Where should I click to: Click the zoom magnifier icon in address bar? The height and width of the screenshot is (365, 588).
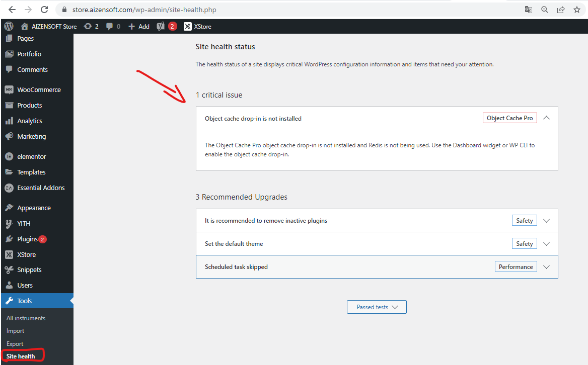coord(545,10)
